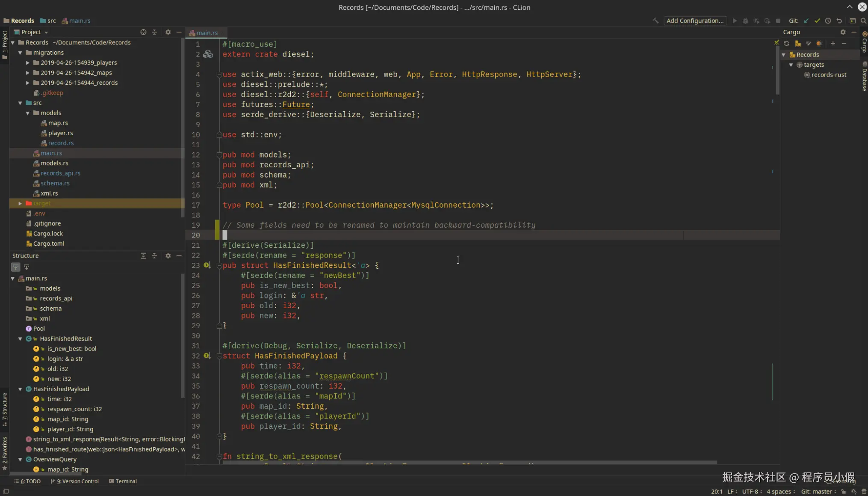The image size is (868, 496).
Task: Open Git history clock icon
Action: pos(828,21)
